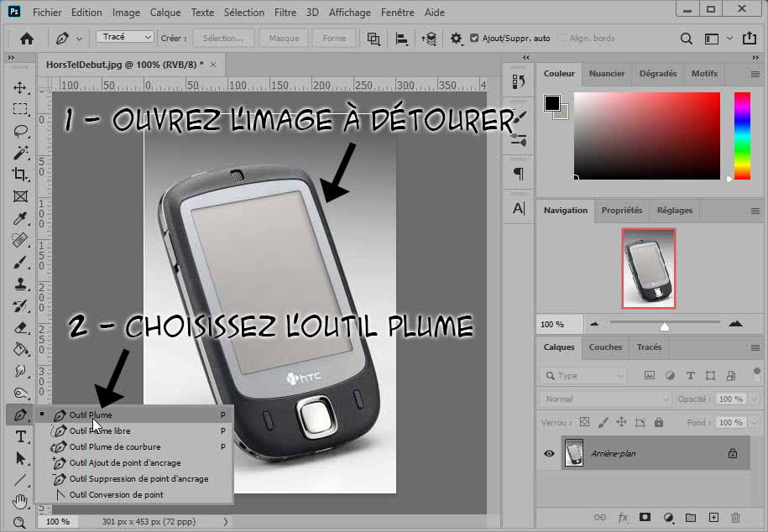The width and height of the screenshot is (768, 532).
Task: Add a layer mask
Action: (x=645, y=517)
